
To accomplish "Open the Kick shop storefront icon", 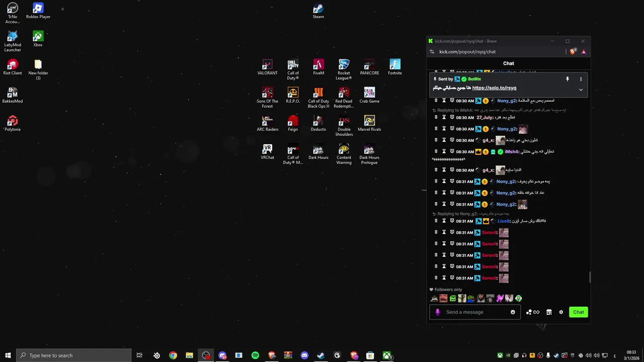I will click(x=549, y=312).
